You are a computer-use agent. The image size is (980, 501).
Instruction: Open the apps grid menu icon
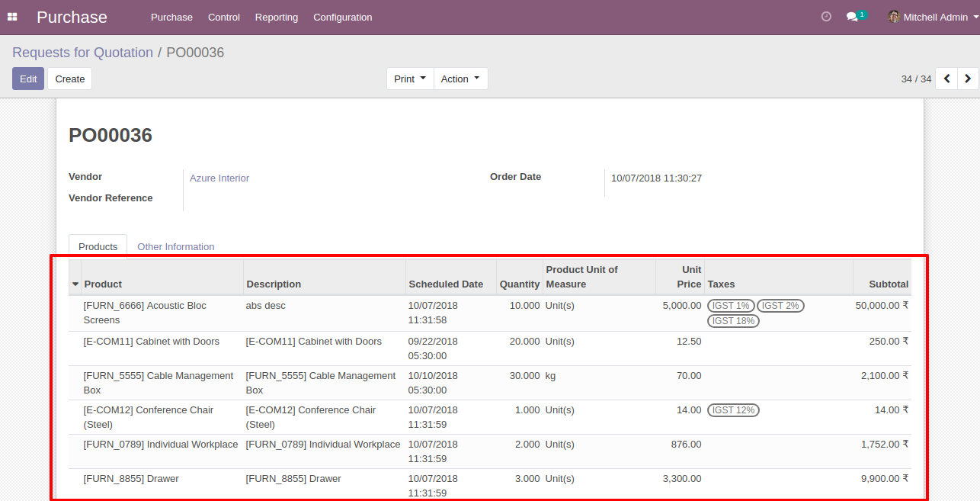[12, 17]
